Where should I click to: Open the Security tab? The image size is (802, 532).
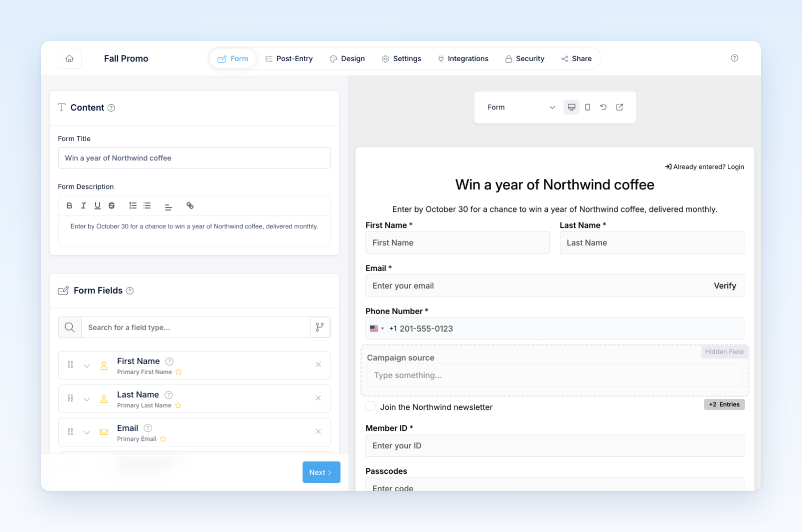click(x=525, y=59)
